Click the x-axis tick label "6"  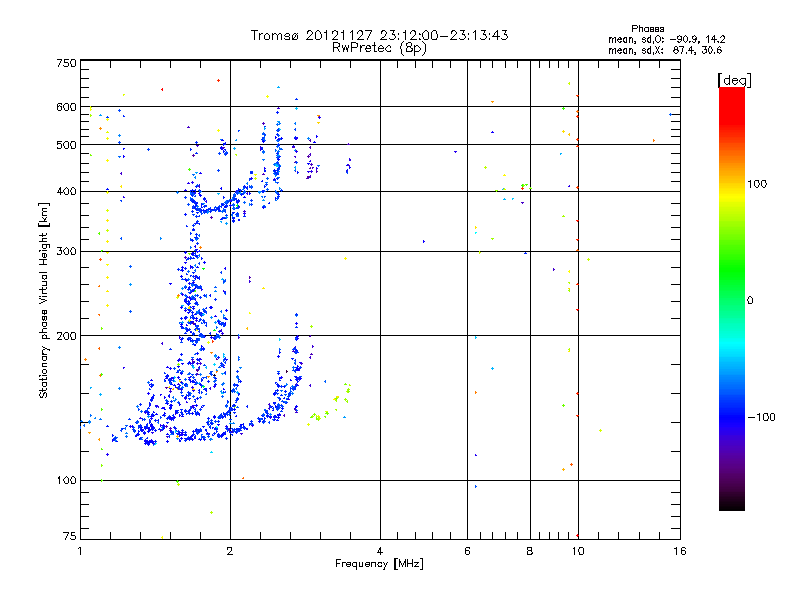[467, 551]
